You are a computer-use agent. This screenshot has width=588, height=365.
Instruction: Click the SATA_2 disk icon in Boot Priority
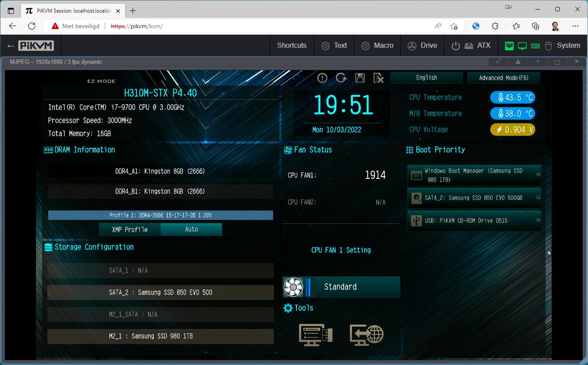click(416, 198)
